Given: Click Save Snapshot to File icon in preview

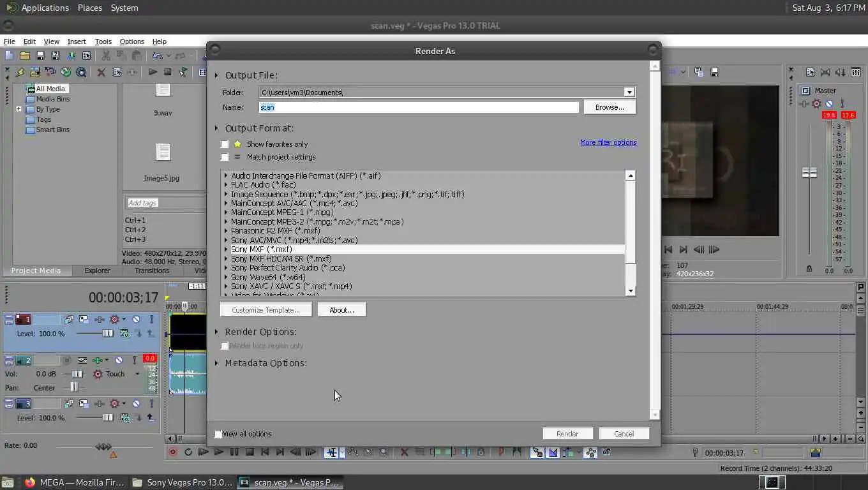Looking at the screenshot, I should [x=715, y=72].
